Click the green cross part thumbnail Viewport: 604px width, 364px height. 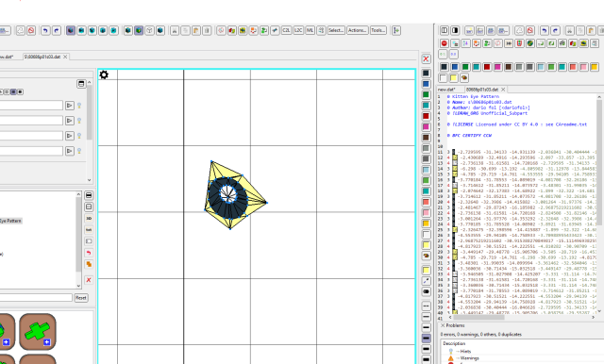coord(38,332)
